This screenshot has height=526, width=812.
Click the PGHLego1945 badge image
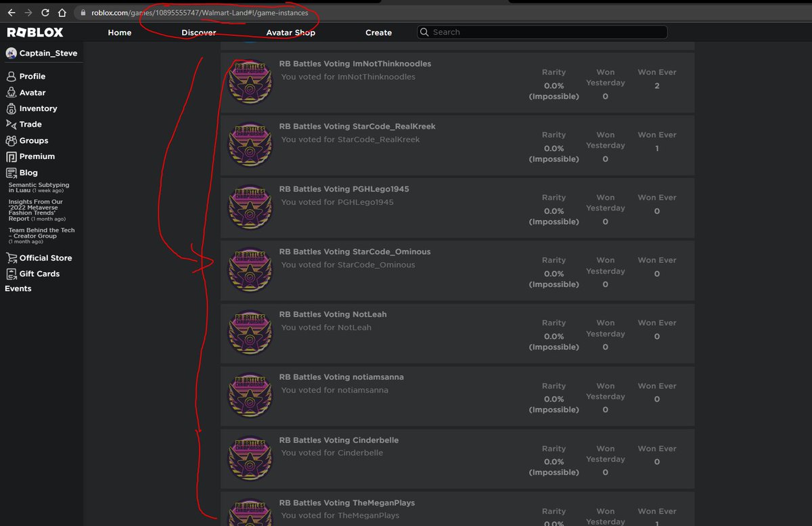[250, 208]
